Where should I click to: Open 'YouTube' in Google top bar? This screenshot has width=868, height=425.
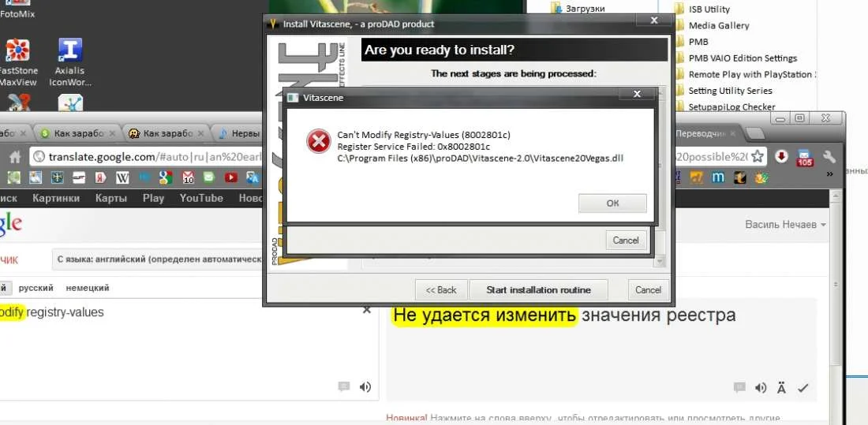pos(201,198)
